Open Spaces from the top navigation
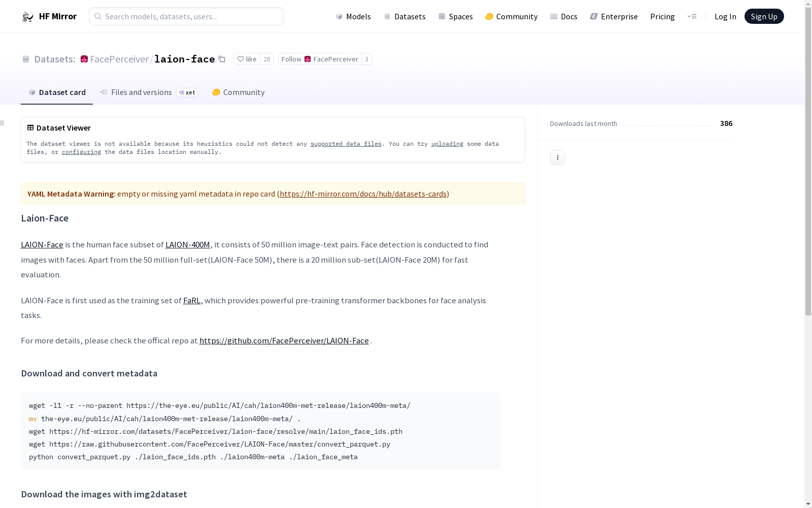 456,16
